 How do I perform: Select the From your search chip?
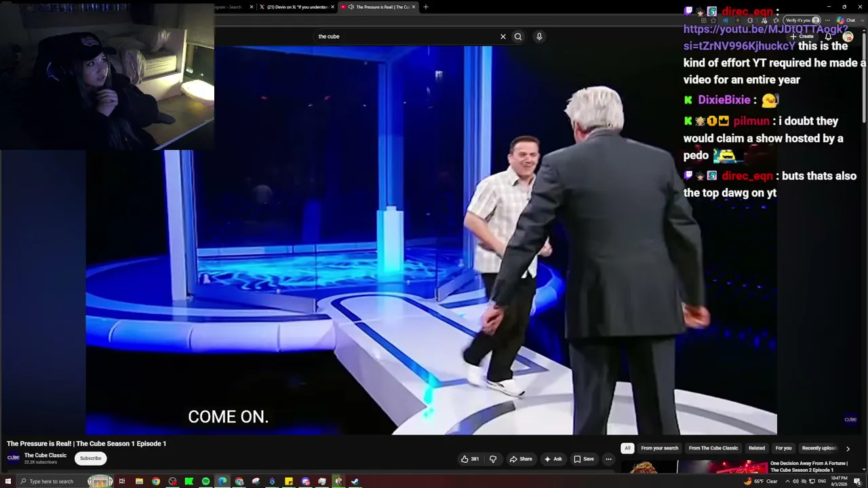tap(659, 448)
